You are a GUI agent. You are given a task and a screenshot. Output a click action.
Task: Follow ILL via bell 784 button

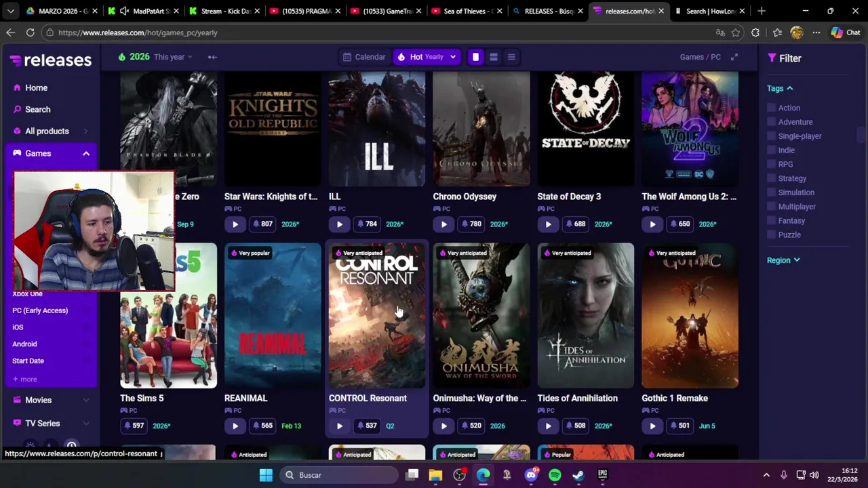click(367, 224)
